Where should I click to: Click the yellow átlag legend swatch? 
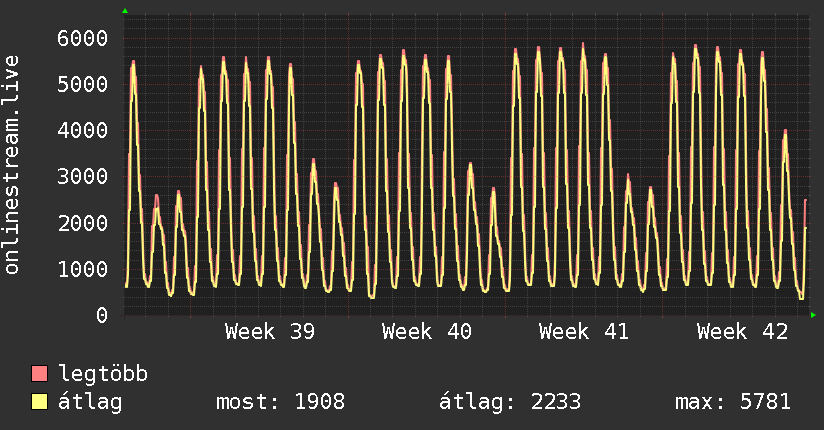[40, 403]
